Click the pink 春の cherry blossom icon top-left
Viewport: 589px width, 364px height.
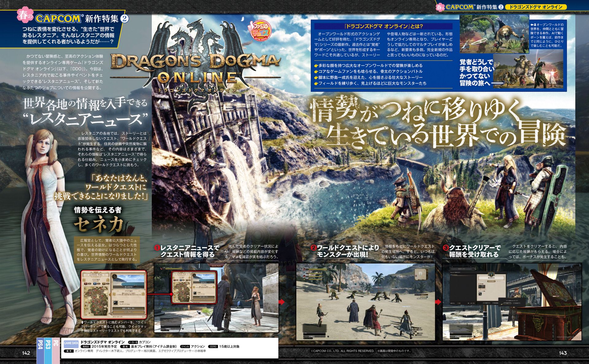[25, 15]
